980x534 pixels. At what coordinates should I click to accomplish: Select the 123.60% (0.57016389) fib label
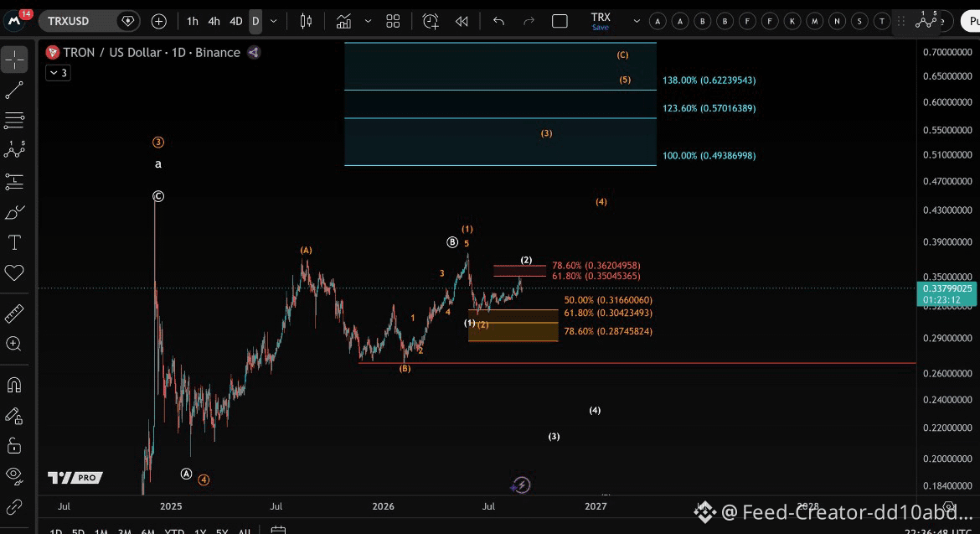pos(709,108)
